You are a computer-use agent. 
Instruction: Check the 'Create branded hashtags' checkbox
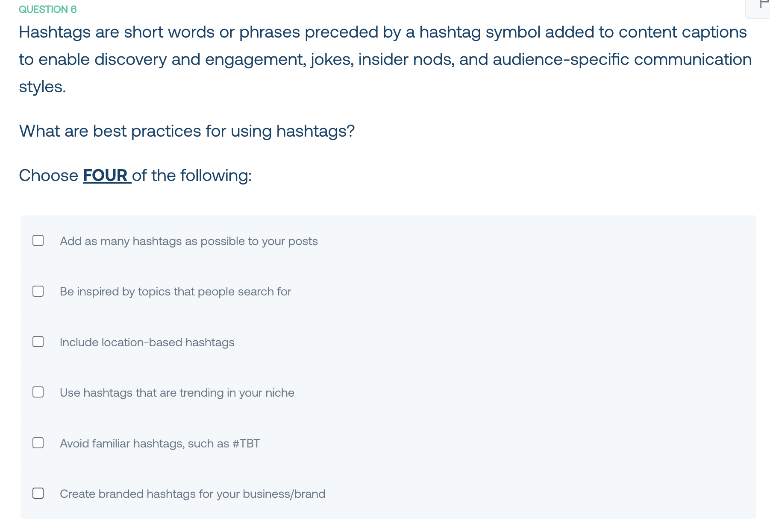click(x=38, y=493)
